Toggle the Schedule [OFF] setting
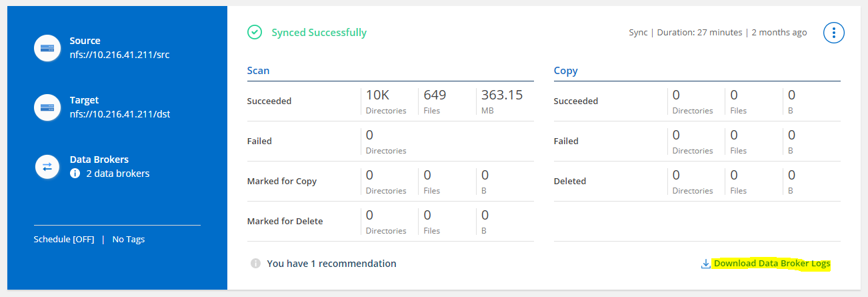Viewport: 868px width, 297px height. (x=64, y=239)
